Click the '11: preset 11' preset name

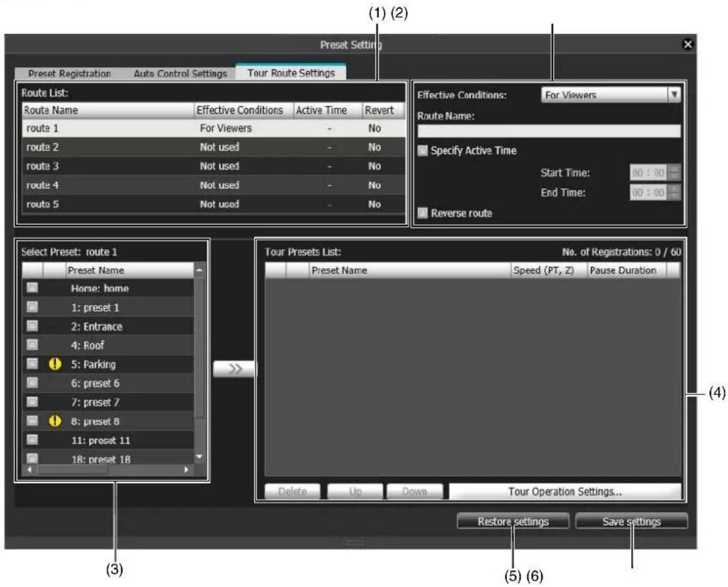101,440
